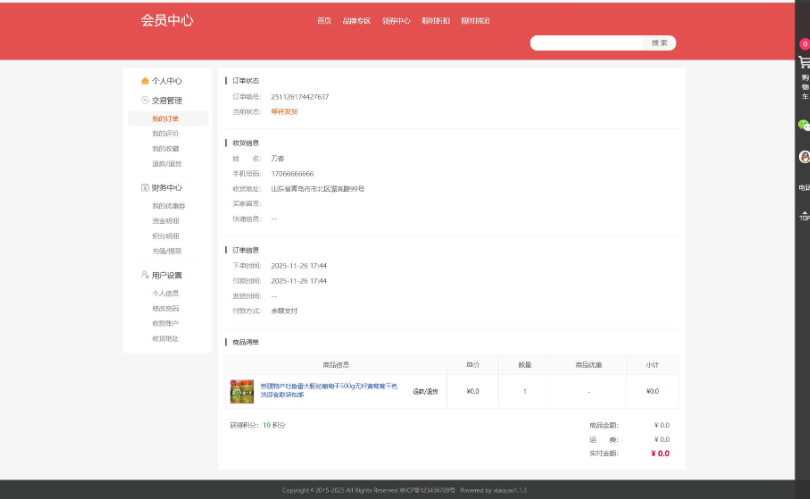Click the 会员中心 header title

pyautogui.click(x=167, y=20)
